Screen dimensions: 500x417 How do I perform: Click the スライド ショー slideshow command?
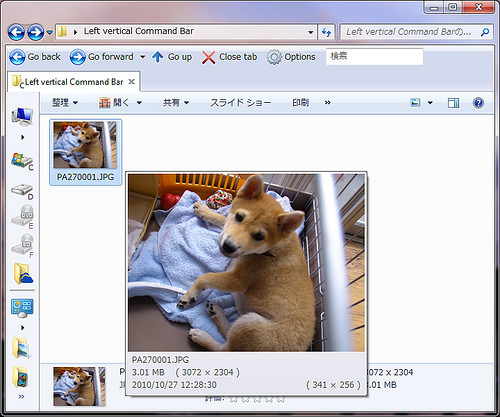click(x=240, y=103)
